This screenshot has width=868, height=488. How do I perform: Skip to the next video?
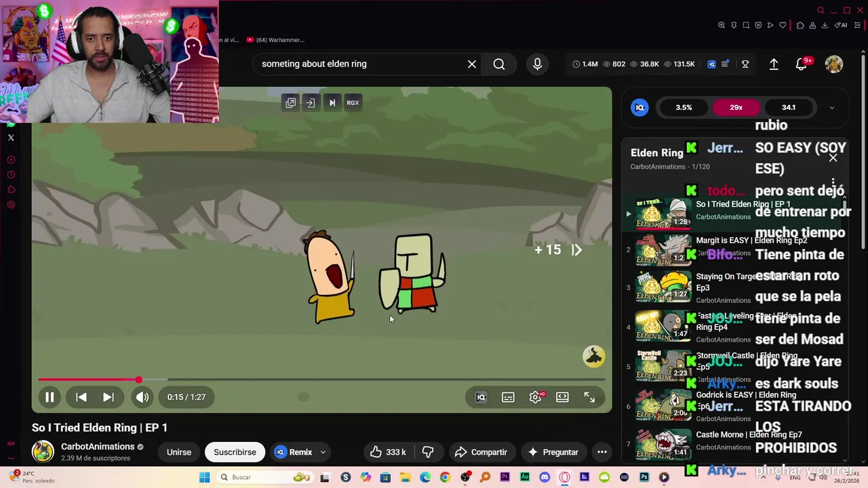coord(108,397)
